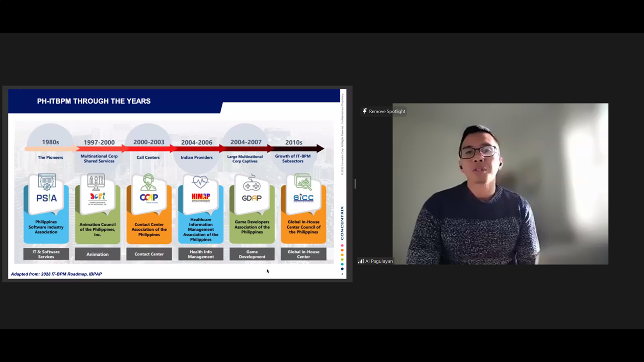Image resolution: width=644 pixels, height=362 pixels.
Task: Click the chart magnifier icon above GICC
Action: (303, 182)
